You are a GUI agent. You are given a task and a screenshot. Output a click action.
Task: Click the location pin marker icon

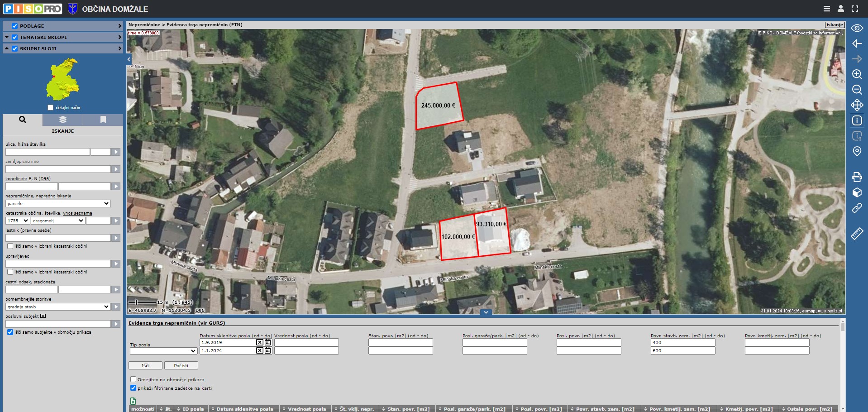pos(857,151)
